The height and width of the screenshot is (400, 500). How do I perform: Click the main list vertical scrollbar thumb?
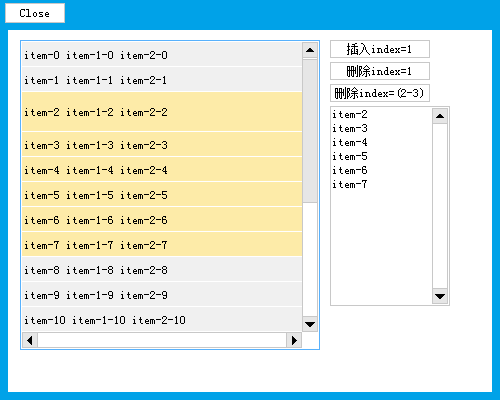pyautogui.click(x=310, y=131)
